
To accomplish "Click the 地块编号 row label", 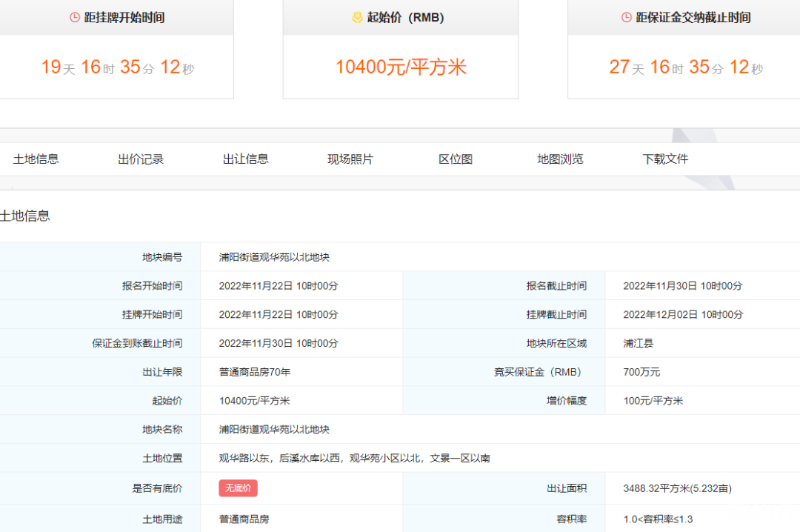I will [x=162, y=257].
